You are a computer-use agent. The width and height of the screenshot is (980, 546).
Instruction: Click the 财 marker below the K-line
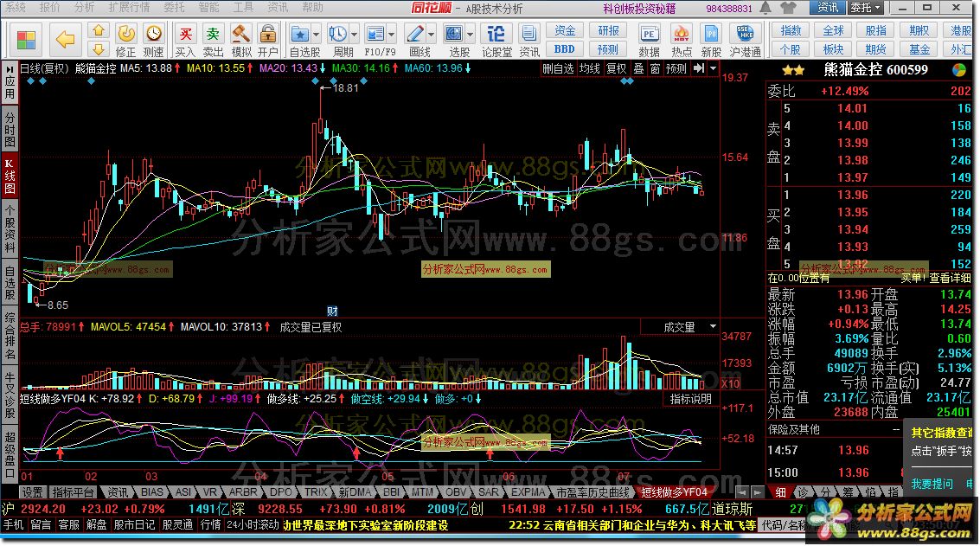[x=332, y=311]
